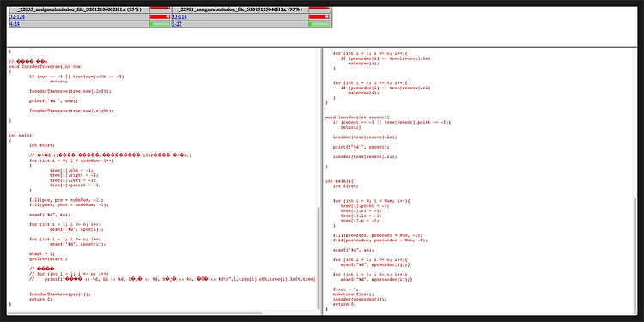Click the 'tree[i].point = -1;' line
This screenshot has height=322, width=644.
[365, 206]
